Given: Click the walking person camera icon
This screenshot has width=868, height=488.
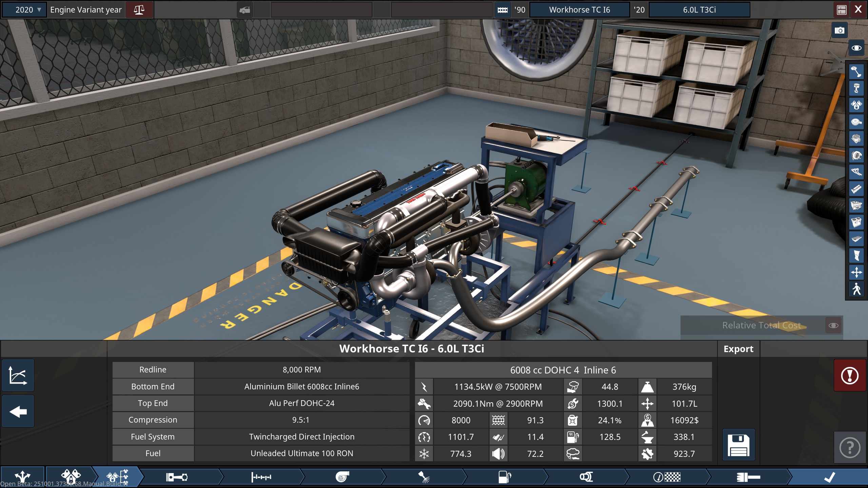Looking at the screenshot, I should (856, 289).
